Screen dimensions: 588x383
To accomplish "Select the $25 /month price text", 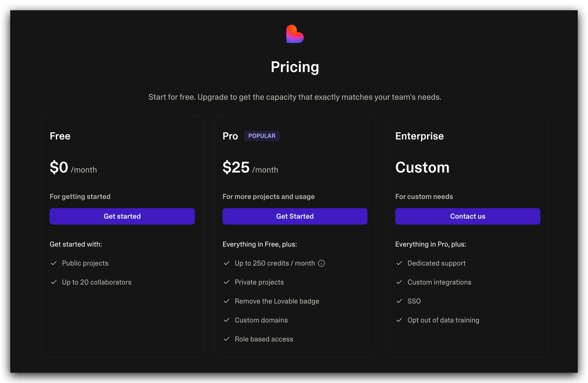I will coord(250,168).
